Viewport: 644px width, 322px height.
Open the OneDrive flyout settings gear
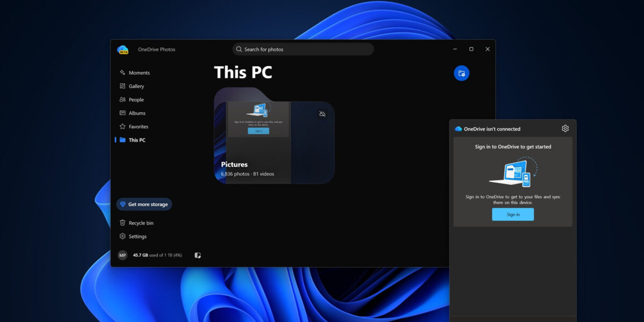pyautogui.click(x=565, y=129)
